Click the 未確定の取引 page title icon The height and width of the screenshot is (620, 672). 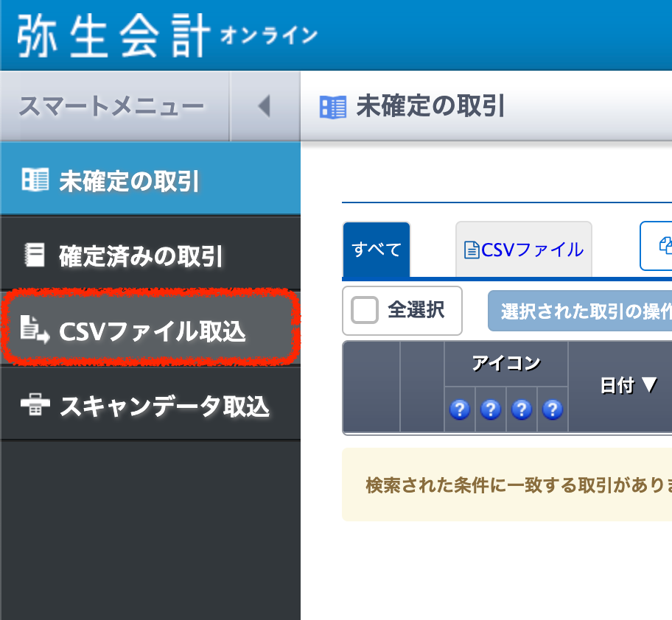click(x=332, y=108)
